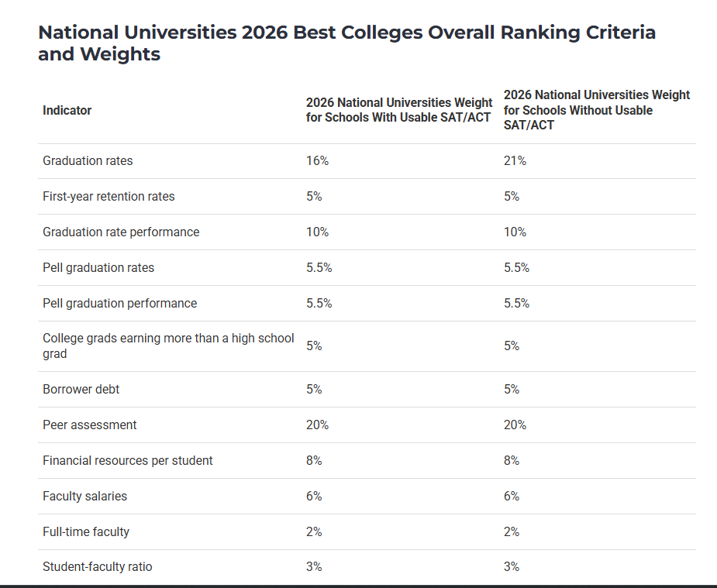This screenshot has width=717, height=588.
Task: Click the ranking criteria and weights page heading
Action: click(346, 43)
